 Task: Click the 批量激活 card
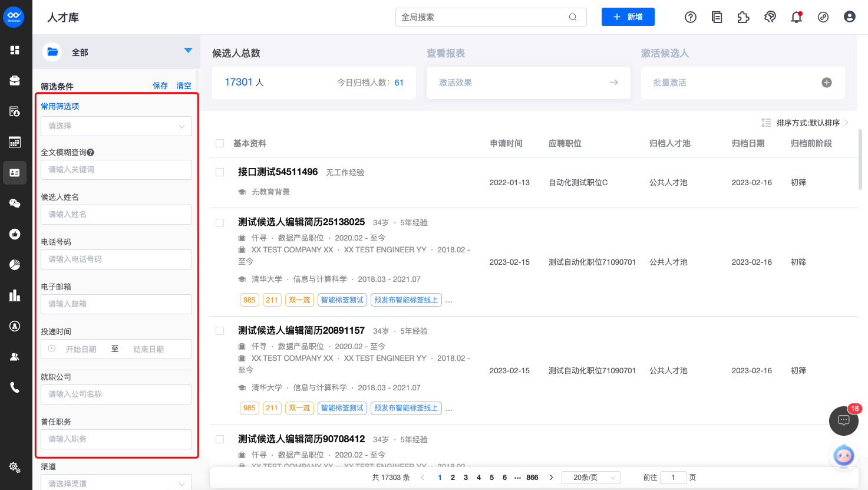(x=743, y=83)
